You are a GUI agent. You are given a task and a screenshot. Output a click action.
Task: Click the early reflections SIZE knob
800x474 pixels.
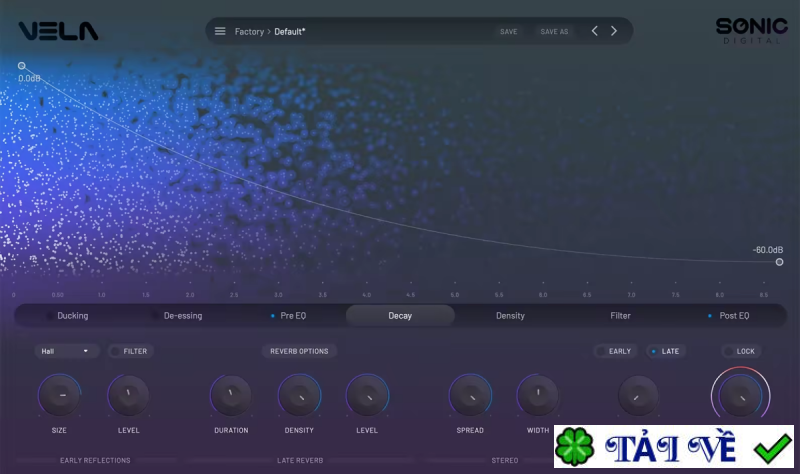coord(59,395)
